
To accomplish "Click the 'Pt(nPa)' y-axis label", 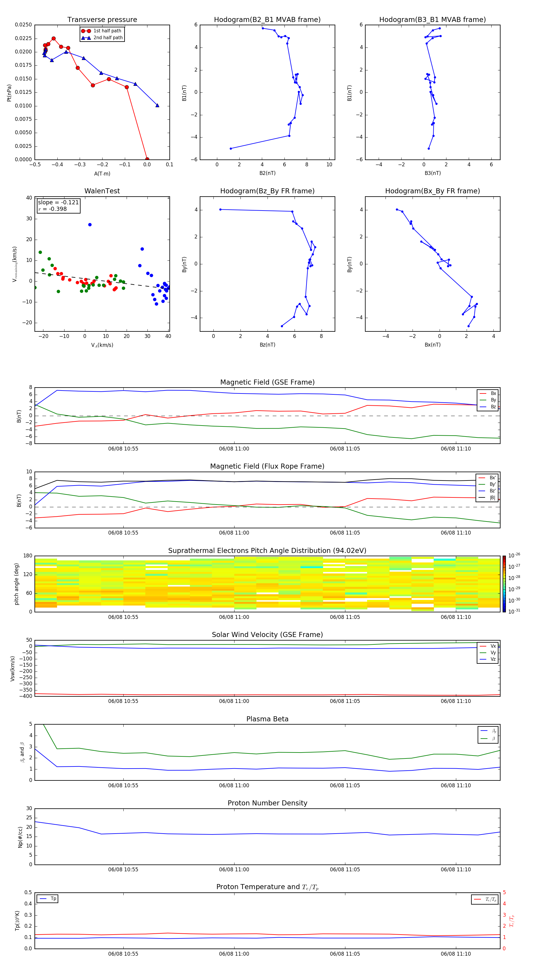I will point(9,92).
